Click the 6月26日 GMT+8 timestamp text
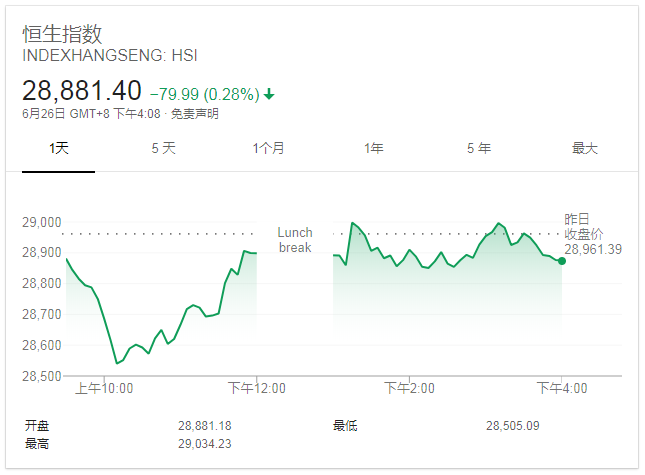 click(91, 114)
